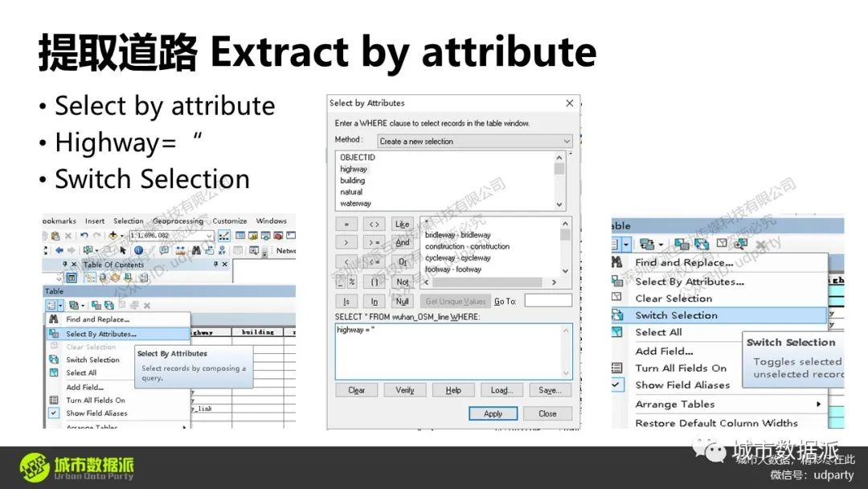Click the back extent blue arrow
This screenshot has height=489, width=868.
point(59,250)
